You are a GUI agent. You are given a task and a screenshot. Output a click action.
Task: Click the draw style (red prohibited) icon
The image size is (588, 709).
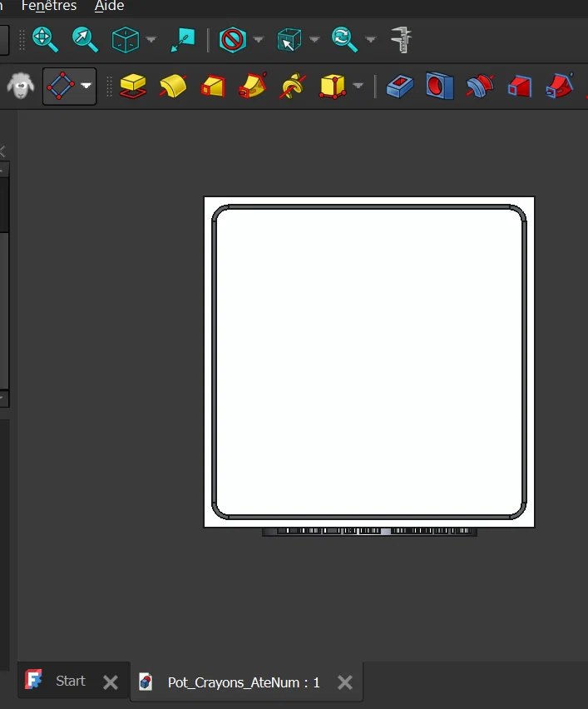coord(233,40)
